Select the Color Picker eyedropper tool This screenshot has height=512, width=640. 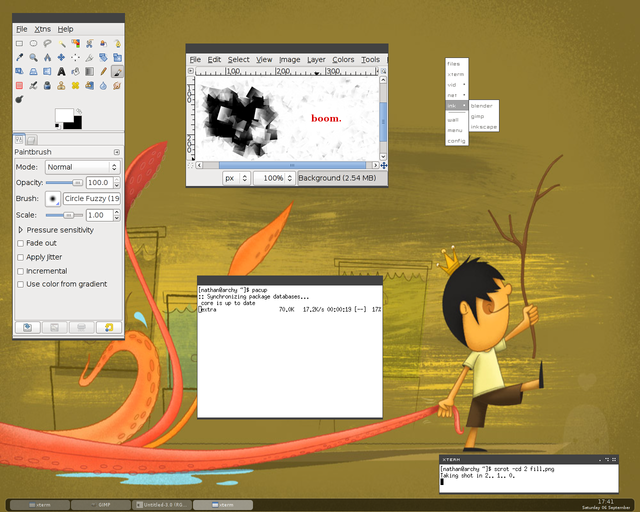click(20, 58)
